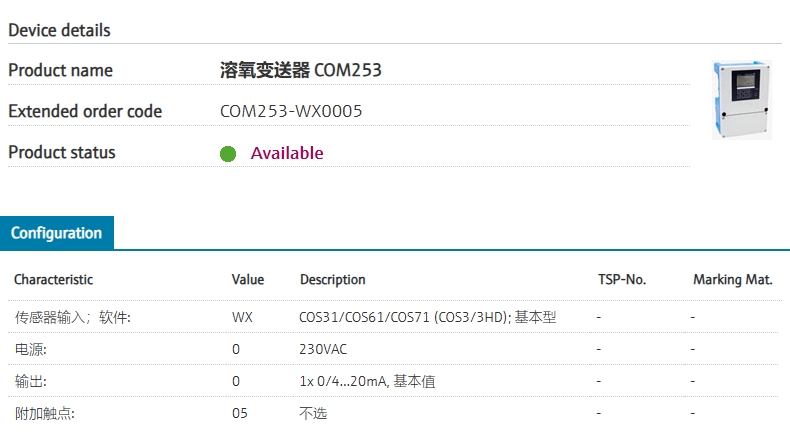The width and height of the screenshot is (790, 435).
Task: Click the Value column header
Action: coord(248,280)
